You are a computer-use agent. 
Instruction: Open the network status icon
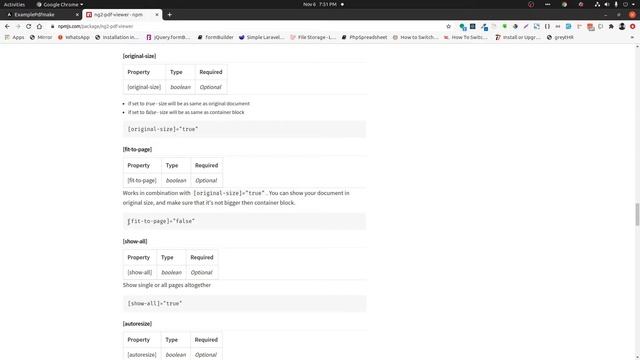point(597,4)
